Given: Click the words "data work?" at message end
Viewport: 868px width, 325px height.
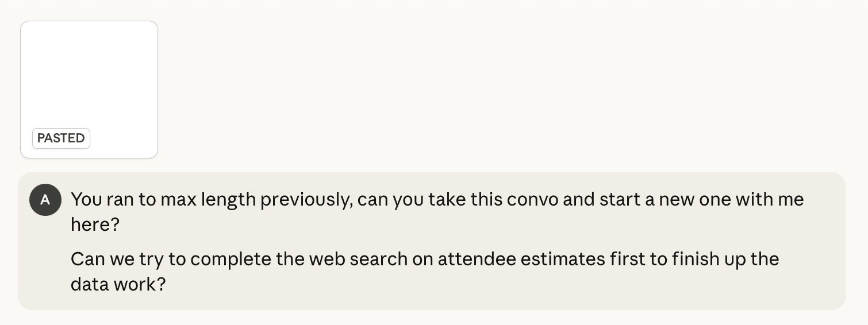Looking at the screenshot, I should point(118,284).
